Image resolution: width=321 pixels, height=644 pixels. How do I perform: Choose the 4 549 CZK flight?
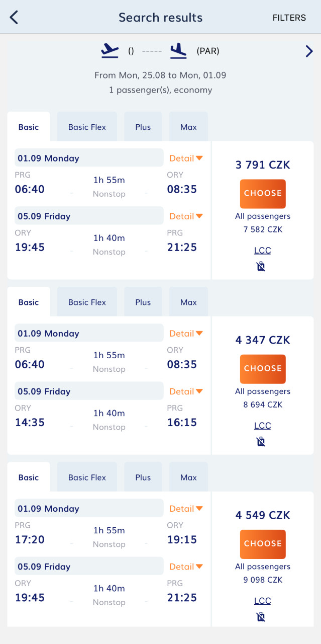pos(263,543)
